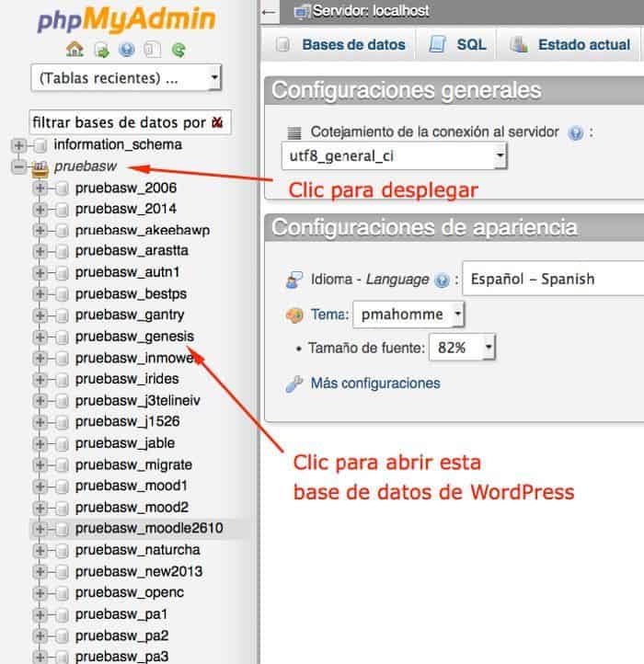Click the Home icon under phpMyAdmin logo
The image size is (644, 664).
coord(75,50)
